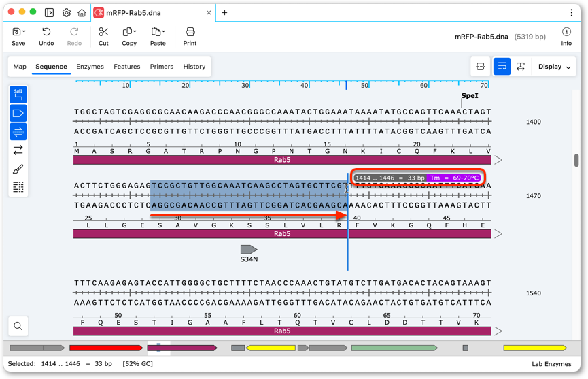Click the Print icon
The height and width of the screenshot is (379, 588).
[190, 32]
